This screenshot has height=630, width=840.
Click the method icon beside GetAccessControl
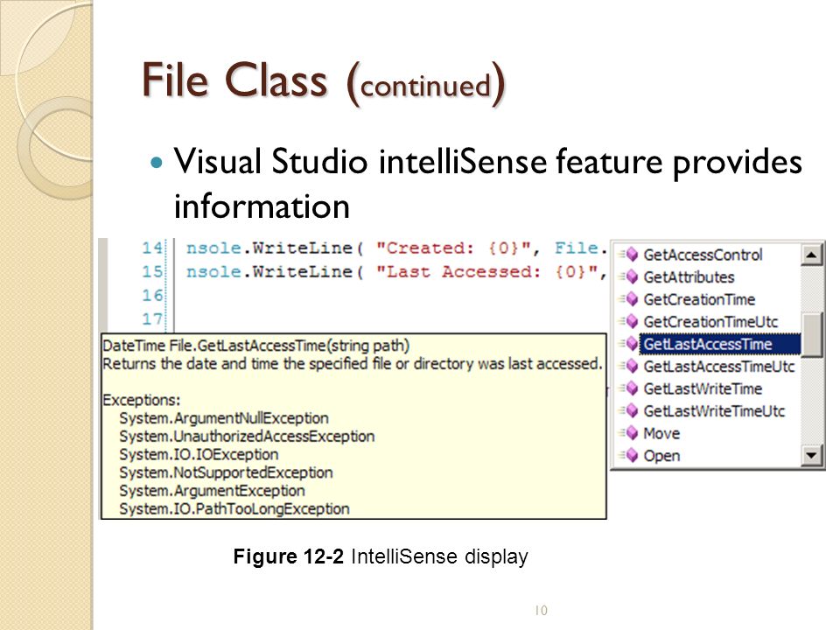630,255
